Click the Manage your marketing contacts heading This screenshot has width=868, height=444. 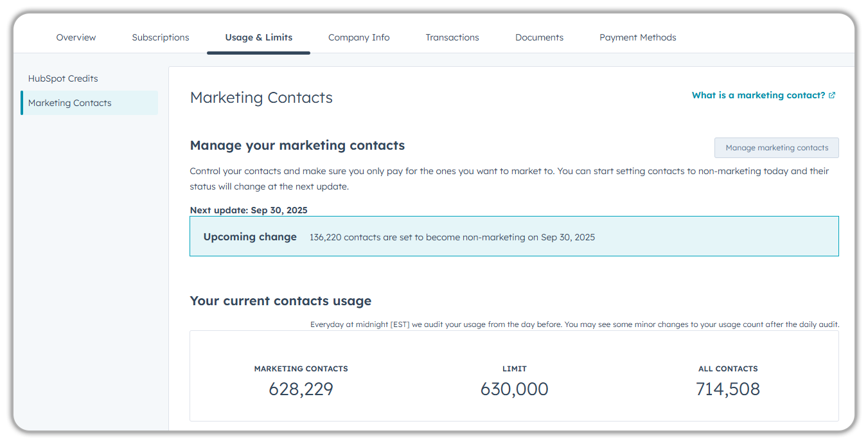[297, 145]
